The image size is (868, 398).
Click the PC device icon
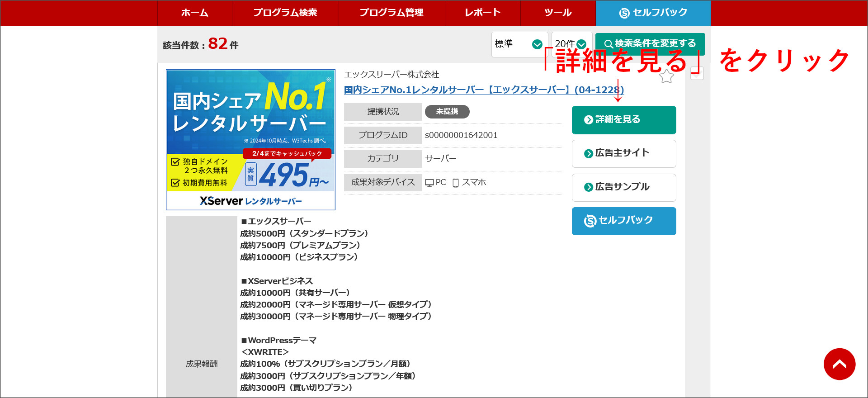point(429,183)
